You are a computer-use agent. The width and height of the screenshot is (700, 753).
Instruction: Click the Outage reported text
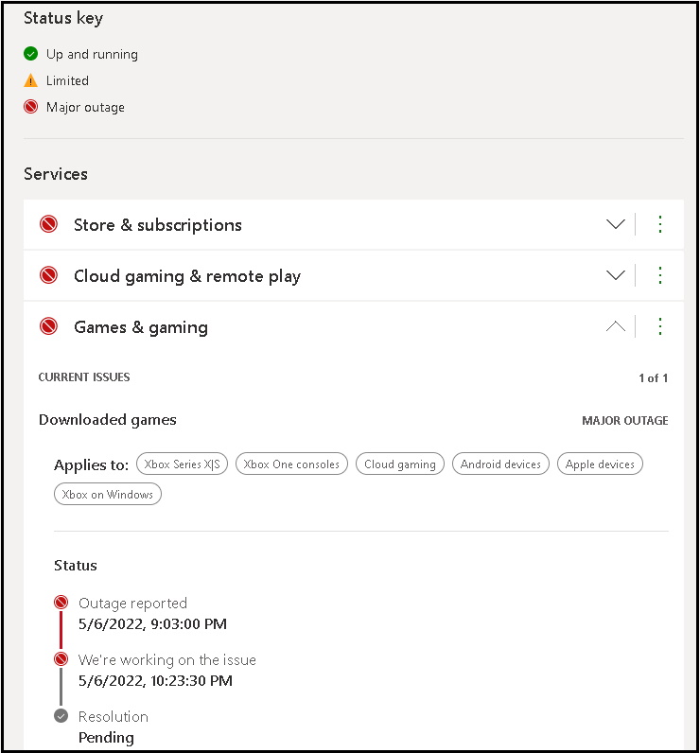click(x=132, y=604)
